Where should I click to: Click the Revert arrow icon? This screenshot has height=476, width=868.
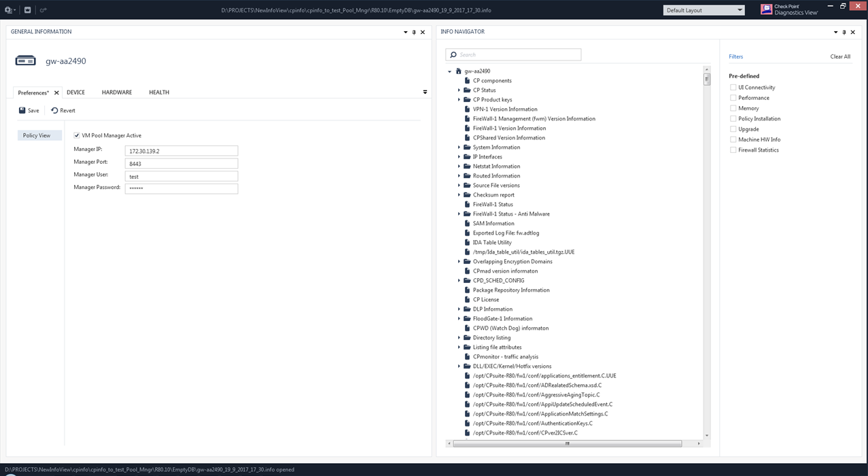(x=54, y=110)
